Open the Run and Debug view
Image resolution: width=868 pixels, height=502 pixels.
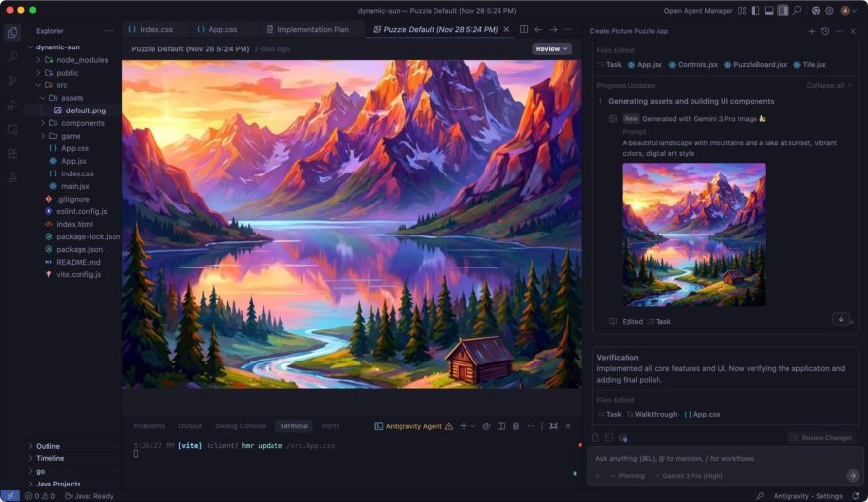click(x=13, y=105)
